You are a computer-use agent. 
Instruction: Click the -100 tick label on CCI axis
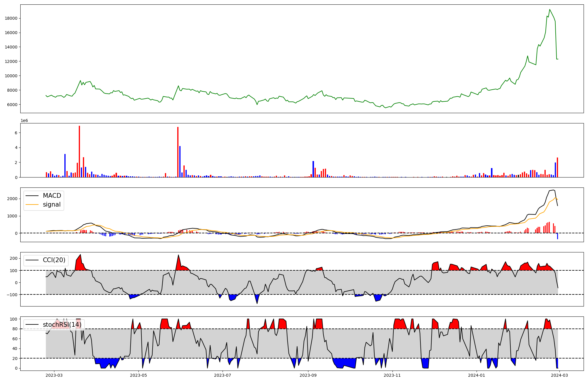tap(12, 295)
